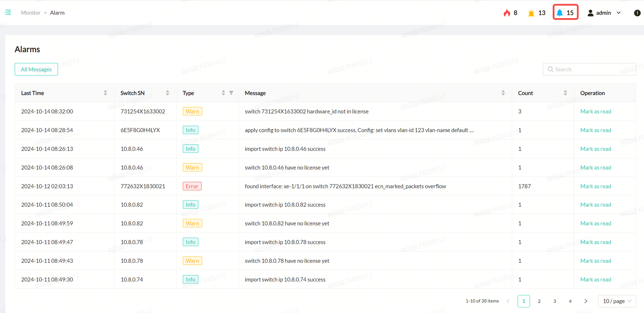Collapse the sidebar menu icon
The image size is (644, 313).
[8, 12]
